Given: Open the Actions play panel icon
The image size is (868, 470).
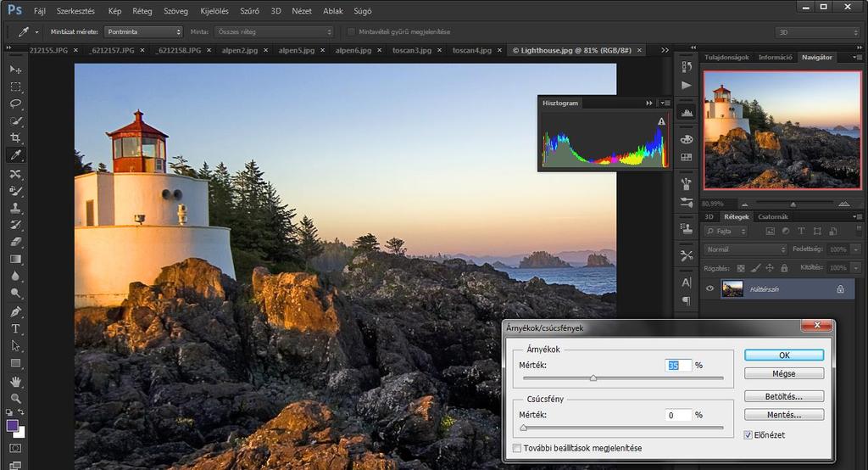Looking at the screenshot, I should click(x=687, y=86).
